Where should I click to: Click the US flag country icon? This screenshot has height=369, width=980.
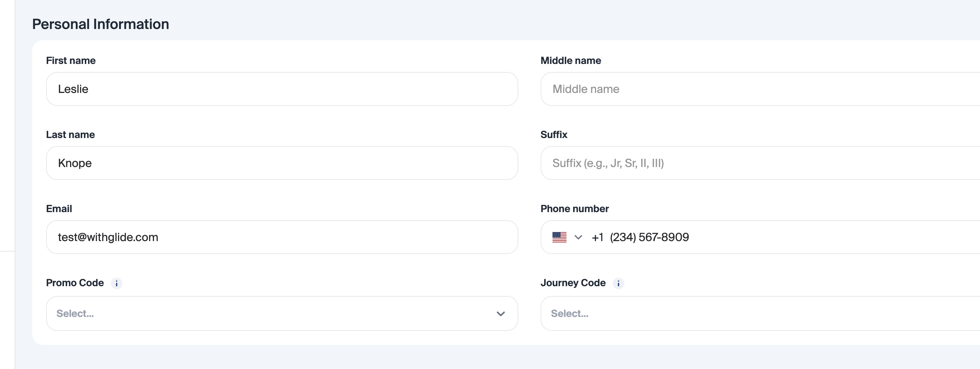pos(559,237)
